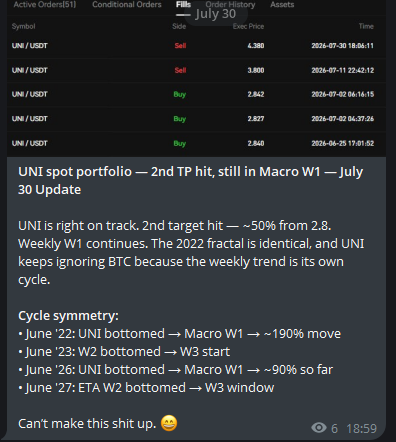Image resolution: width=396 pixels, height=442 pixels.
Task: Click the grinning emoji in message
Action: (x=169, y=423)
